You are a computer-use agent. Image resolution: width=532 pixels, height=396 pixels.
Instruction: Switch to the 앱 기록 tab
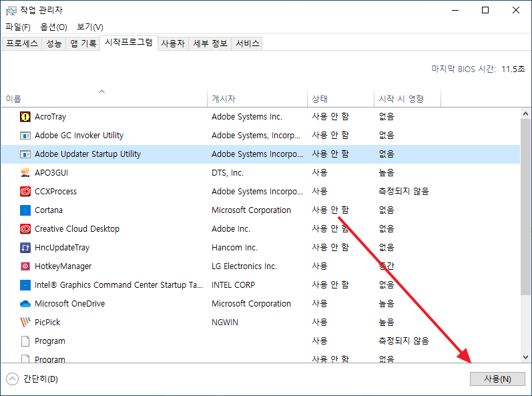point(83,43)
